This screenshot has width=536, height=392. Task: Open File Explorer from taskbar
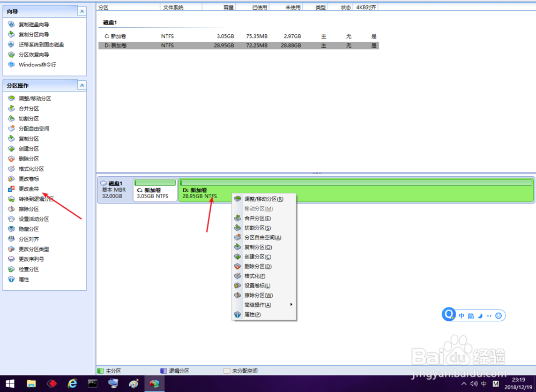tap(31, 384)
